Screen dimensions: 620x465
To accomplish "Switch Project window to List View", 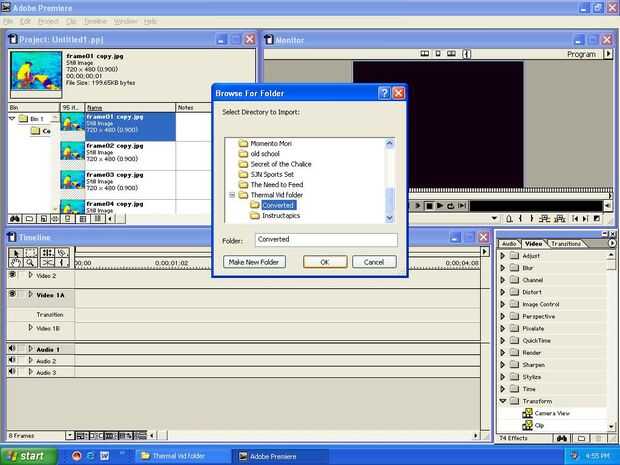I will pyautogui.click(x=97, y=219).
